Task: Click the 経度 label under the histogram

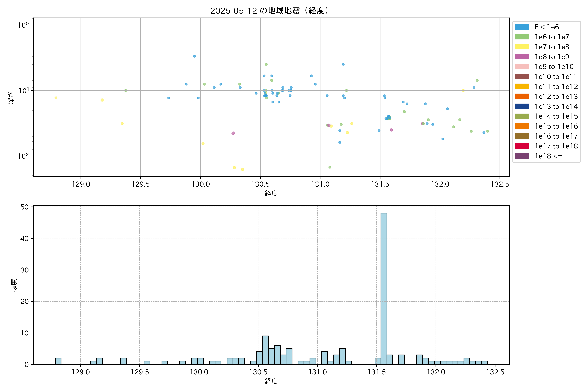Action: click(271, 381)
